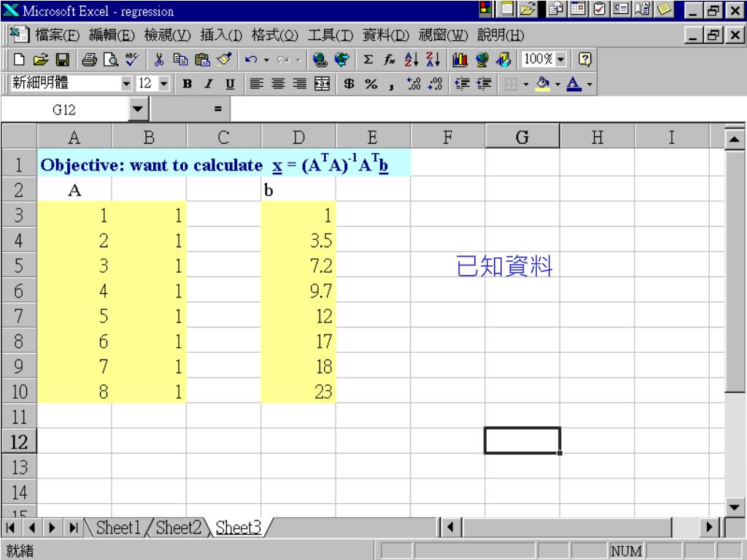Open the 檔案(F) menu

point(58,35)
